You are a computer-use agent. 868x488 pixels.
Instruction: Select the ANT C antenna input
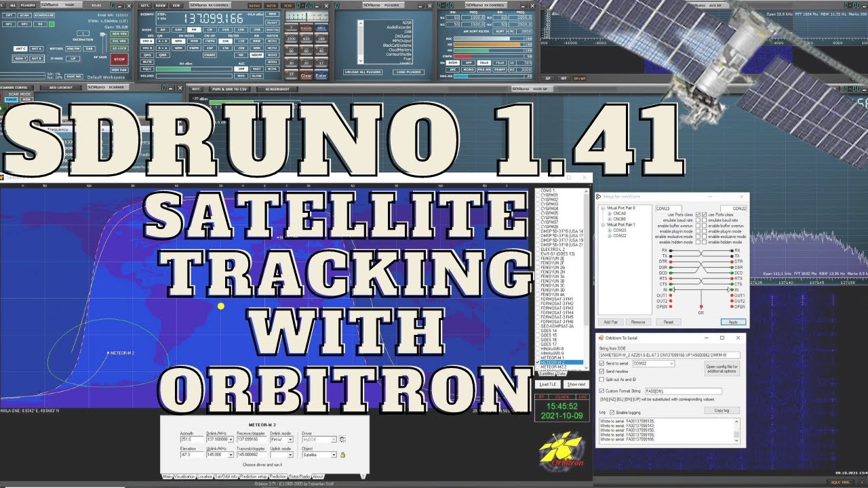(20, 49)
